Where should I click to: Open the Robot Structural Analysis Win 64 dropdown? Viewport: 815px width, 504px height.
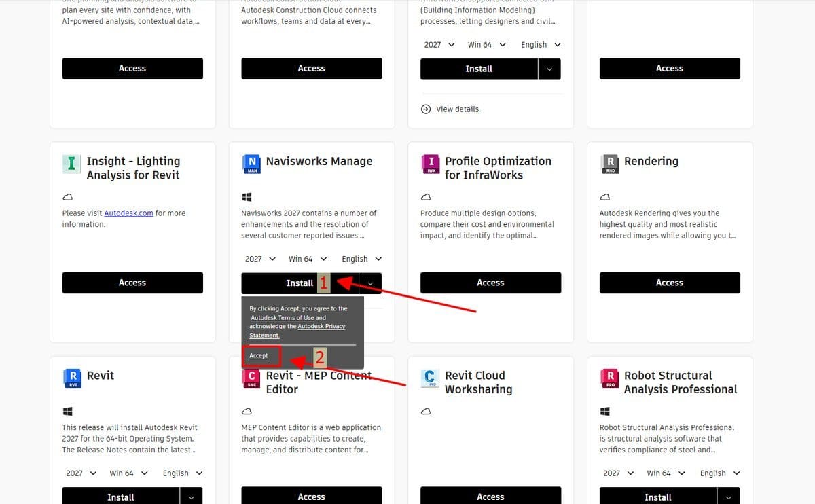point(666,473)
